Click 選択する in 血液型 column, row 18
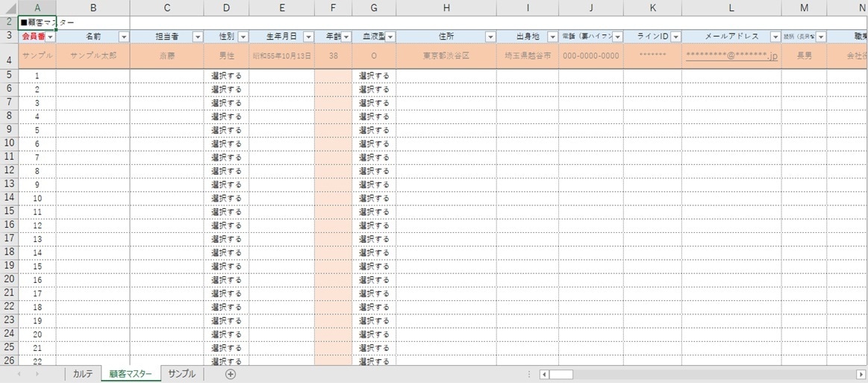The image size is (868, 383). tap(374, 252)
